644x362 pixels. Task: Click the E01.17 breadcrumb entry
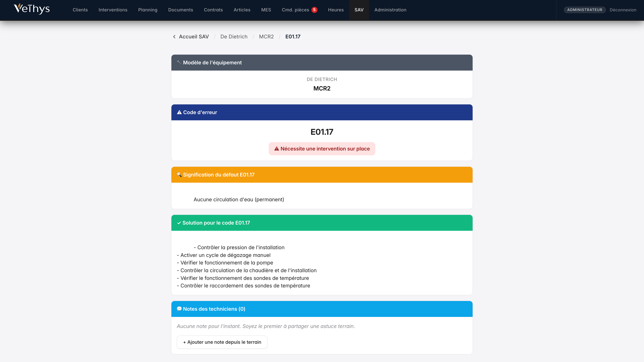(293, 37)
